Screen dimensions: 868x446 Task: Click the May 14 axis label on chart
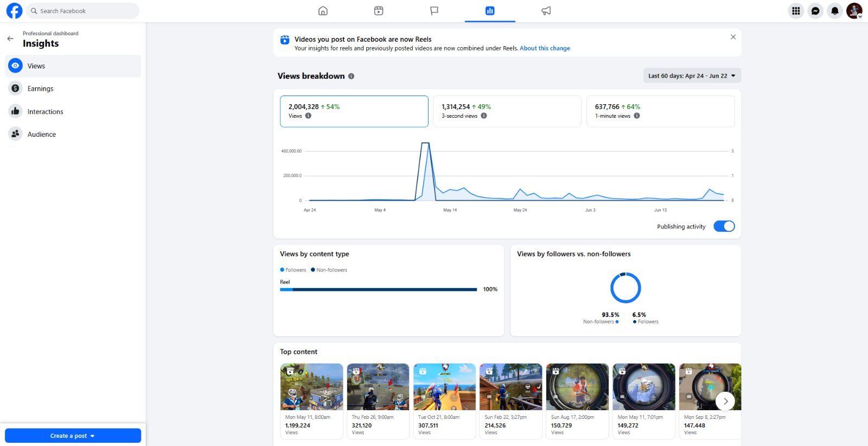(x=450, y=210)
